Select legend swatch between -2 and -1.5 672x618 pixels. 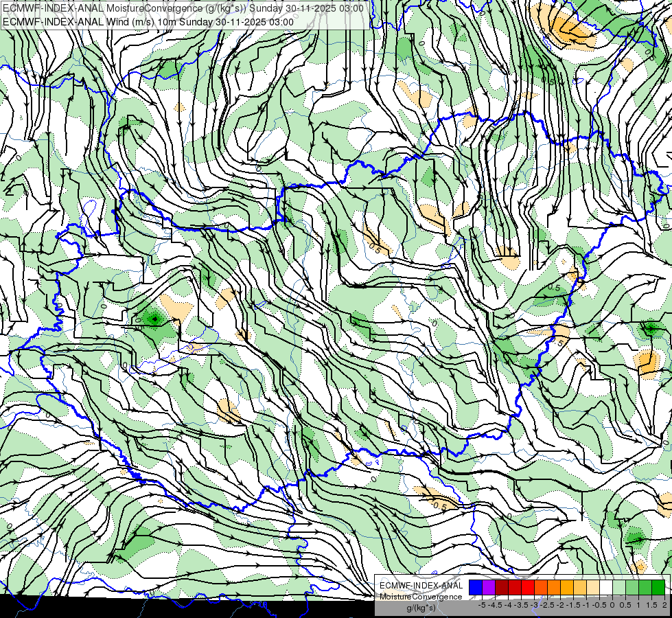tap(567, 587)
